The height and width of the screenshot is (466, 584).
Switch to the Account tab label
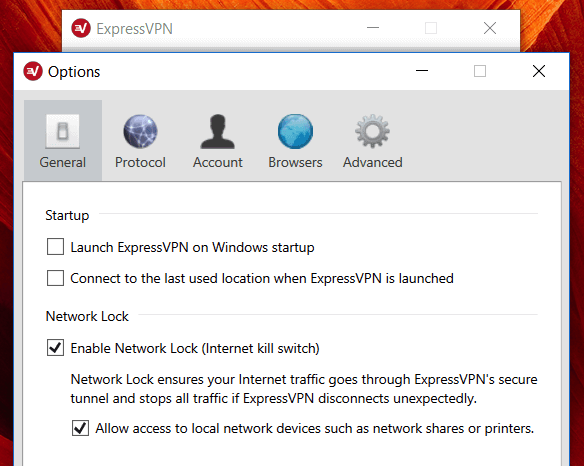(x=218, y=162)
